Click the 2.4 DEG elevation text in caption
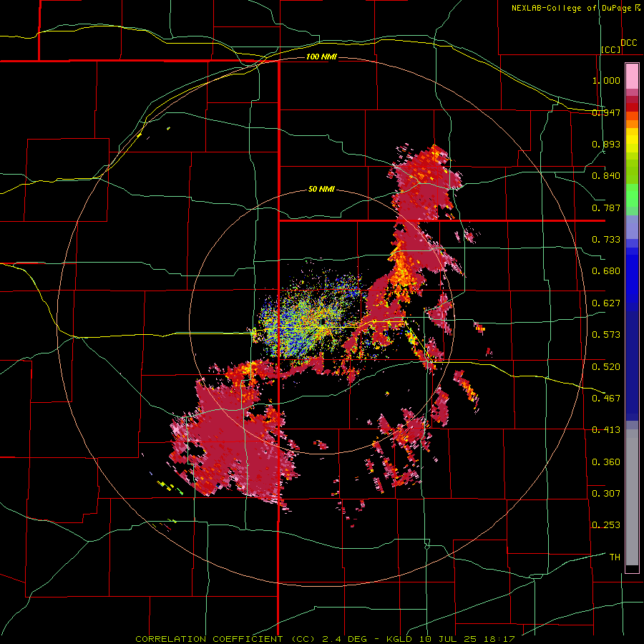This screenshot has width=644, height=644. pos(345,639)
